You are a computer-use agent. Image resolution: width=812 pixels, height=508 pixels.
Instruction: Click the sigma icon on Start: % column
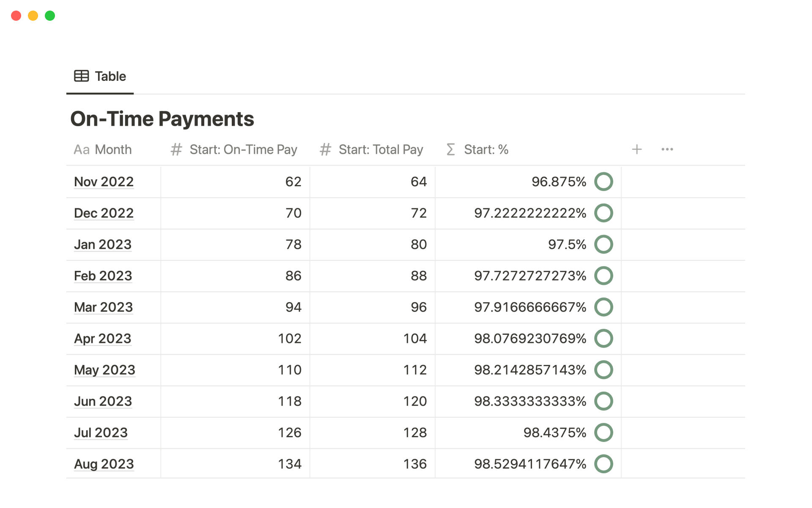tap(451, 149)
